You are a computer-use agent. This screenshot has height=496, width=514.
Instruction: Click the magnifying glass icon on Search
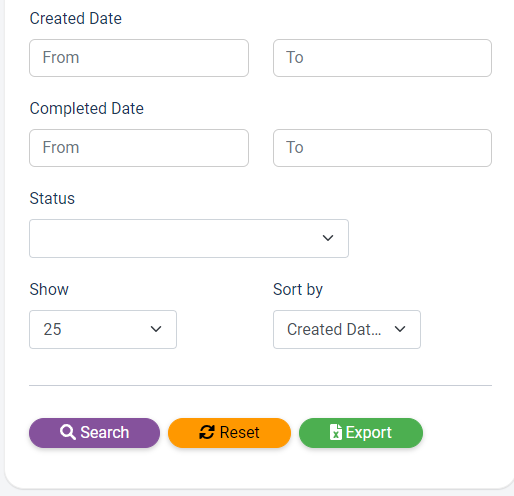[x=68, y=432]
